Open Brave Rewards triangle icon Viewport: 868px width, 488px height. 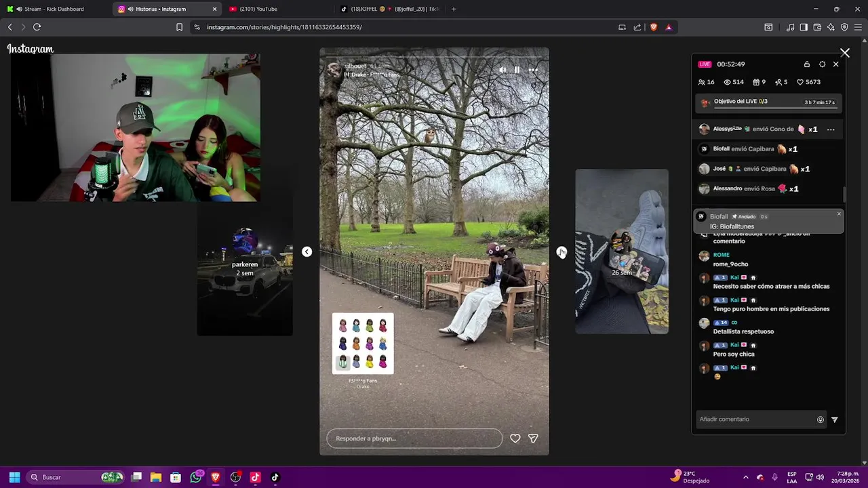point(669,27)
